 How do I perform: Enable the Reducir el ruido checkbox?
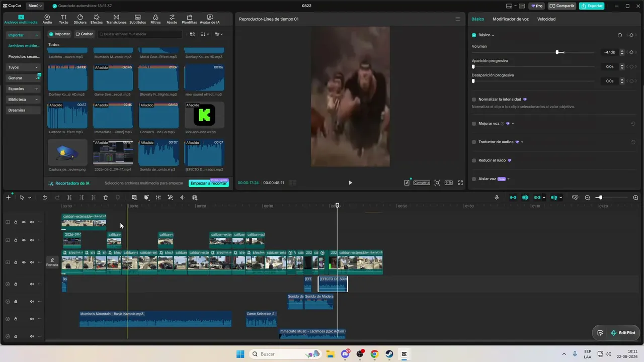coord(474,160)
